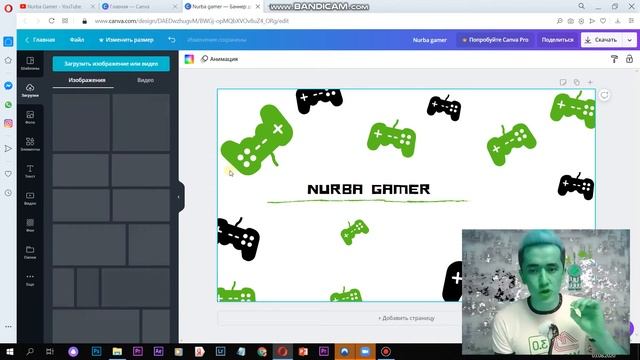Viewport: 640px width, 360px height.
Task: Open the Background panel in the sidebar
Action: (x=30, y=225)
